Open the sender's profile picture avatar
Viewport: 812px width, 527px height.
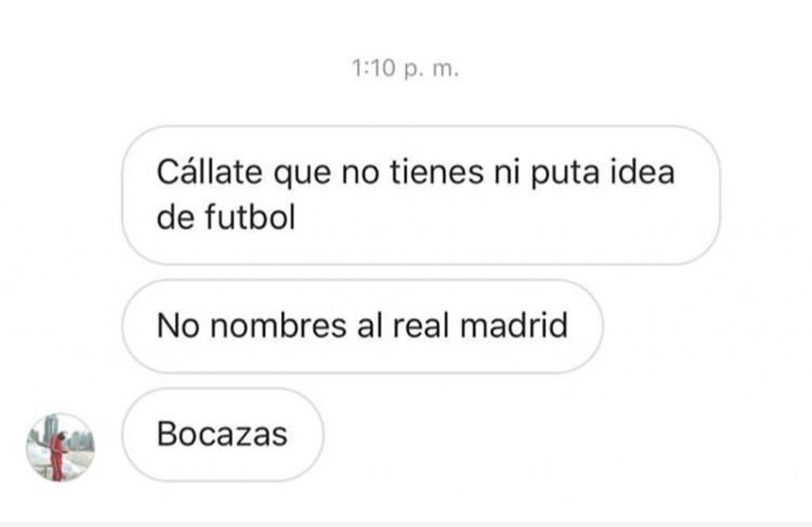pos(60,447)
